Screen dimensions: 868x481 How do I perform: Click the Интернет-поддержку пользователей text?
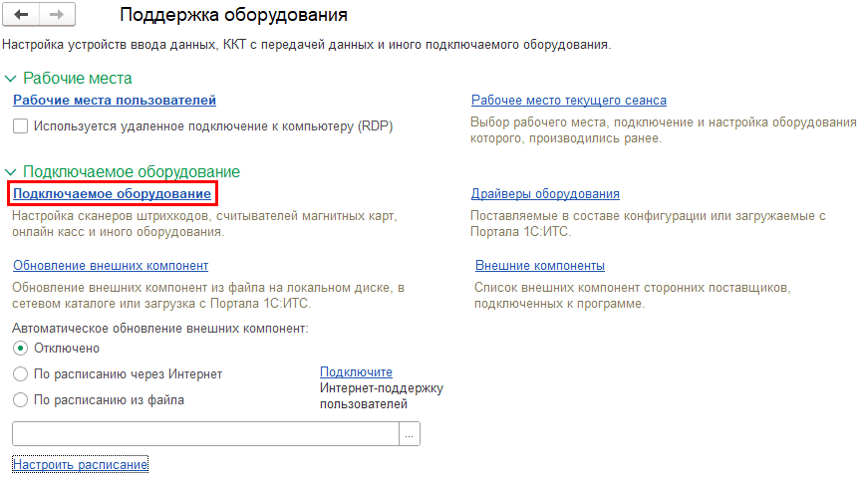381,396
